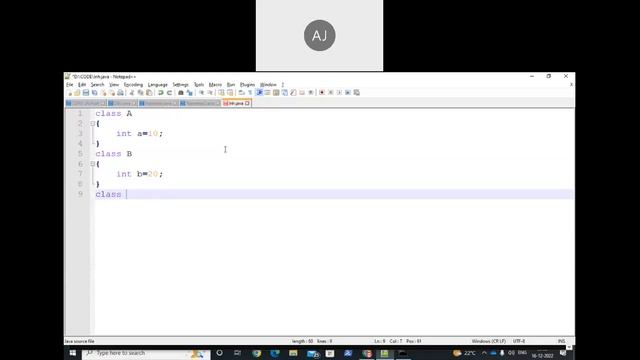Click the Save All toolbar icon
This screenshot has height=360, width=640.
tap(94, 93)
